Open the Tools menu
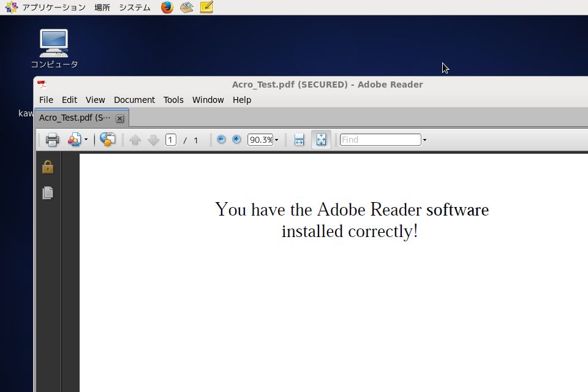Screen dimensions: 588x392 tap(173, 100)
